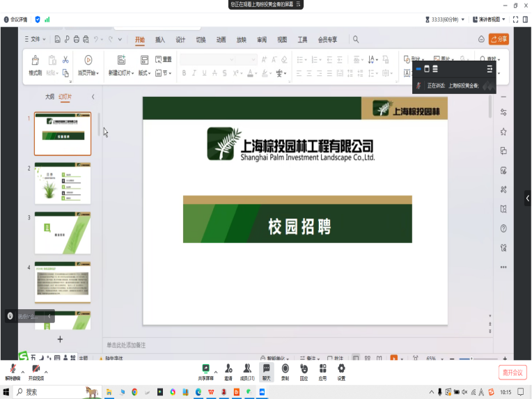Open meeting 设置 settings
This screenshot has width=532, height=399.
pos(341,370)
